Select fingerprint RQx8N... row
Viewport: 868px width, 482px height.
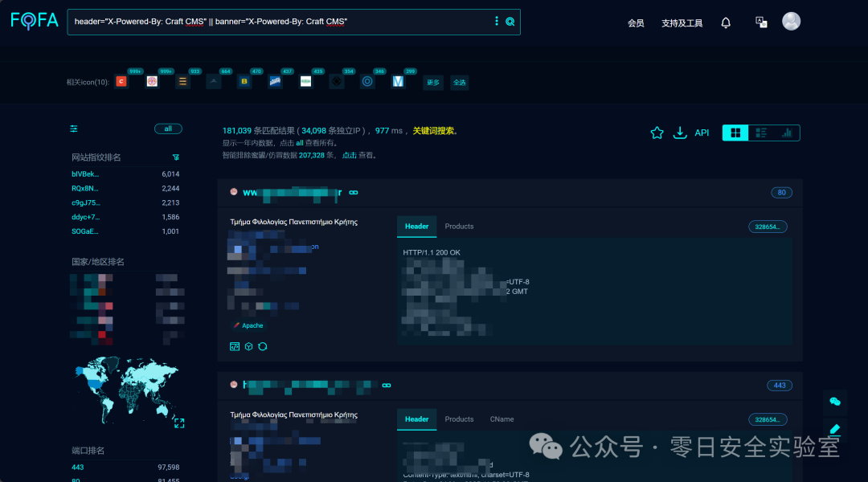125,189
